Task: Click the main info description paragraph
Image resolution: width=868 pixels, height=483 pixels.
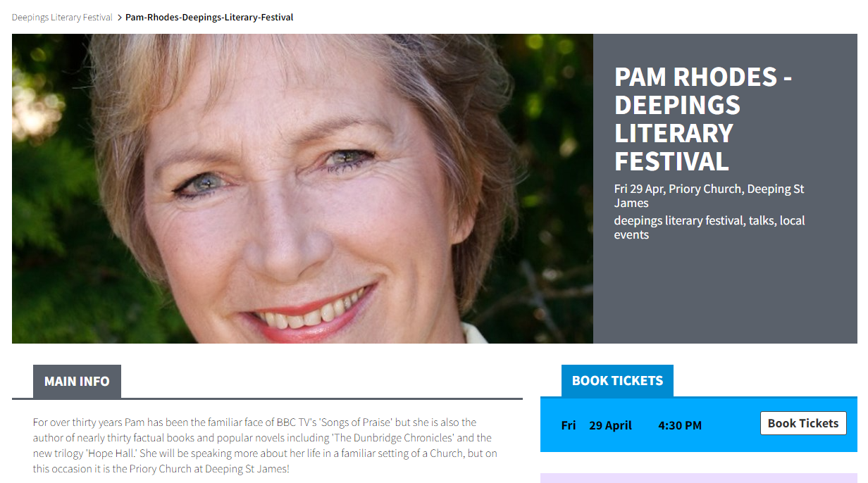Action: 265,445
